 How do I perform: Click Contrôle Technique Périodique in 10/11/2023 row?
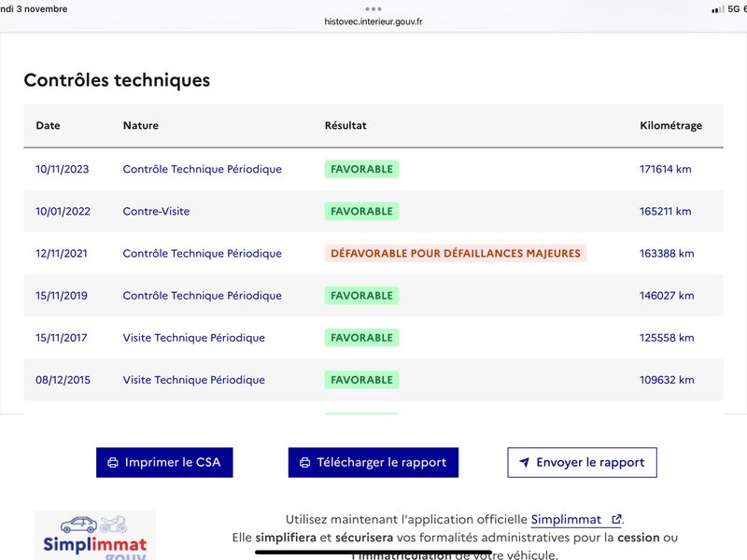coord(202,169)
